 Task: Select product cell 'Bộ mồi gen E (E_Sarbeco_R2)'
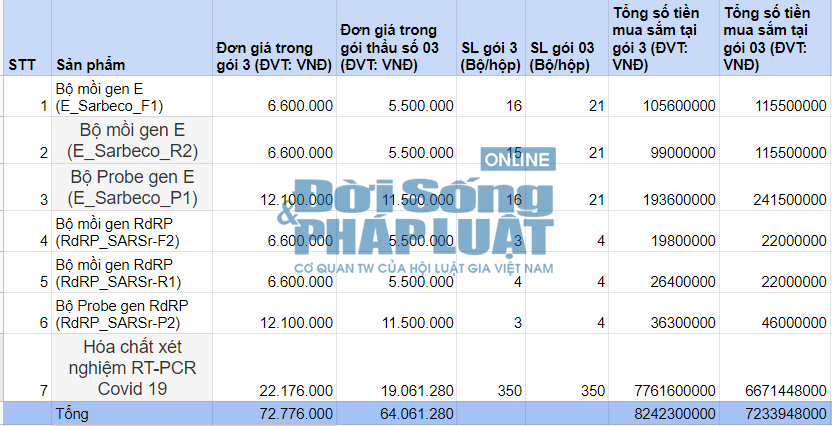pos(132,141)
